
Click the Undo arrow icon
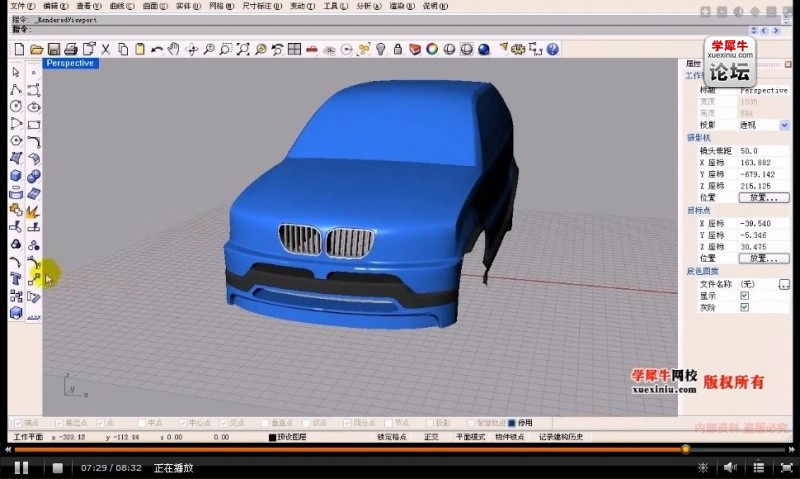[x=157, y=49]
